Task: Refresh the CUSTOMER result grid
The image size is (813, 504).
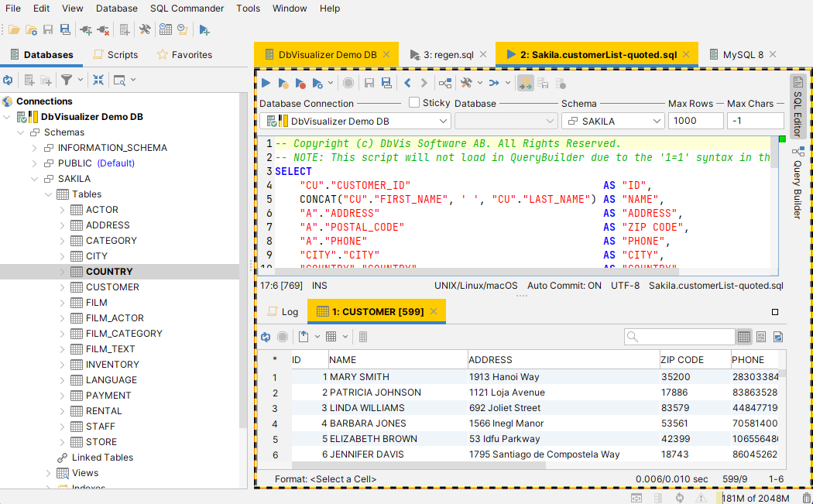Action: point(266,337)
